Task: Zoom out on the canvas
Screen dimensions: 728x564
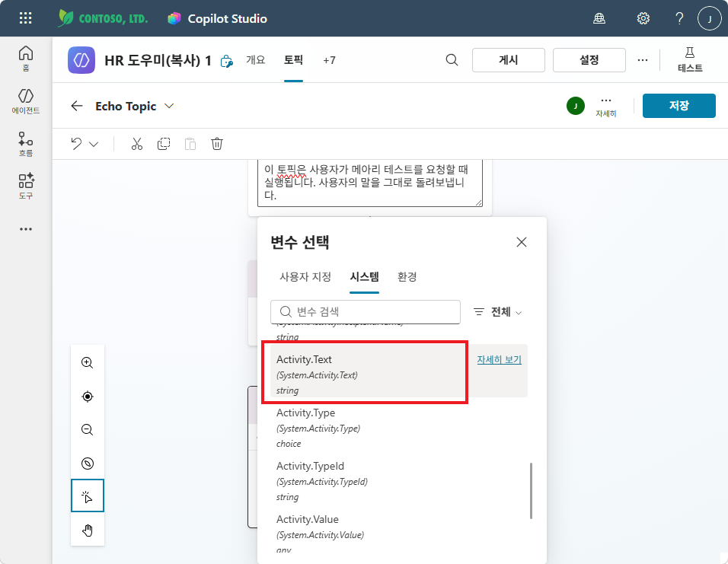Action: pos(88,429)
